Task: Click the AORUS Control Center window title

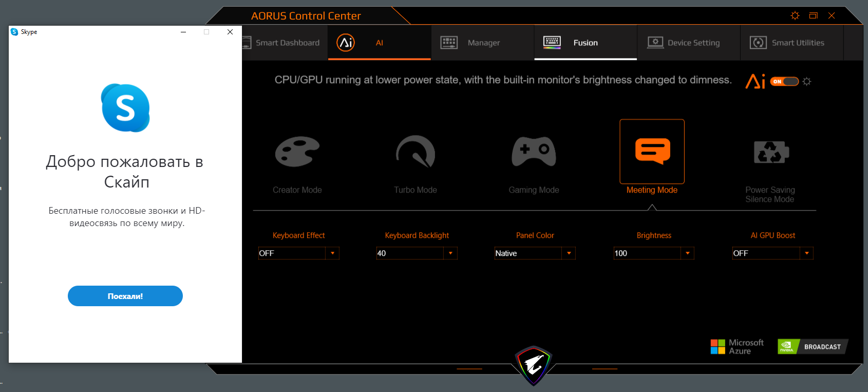Action: tap(306, 16)
